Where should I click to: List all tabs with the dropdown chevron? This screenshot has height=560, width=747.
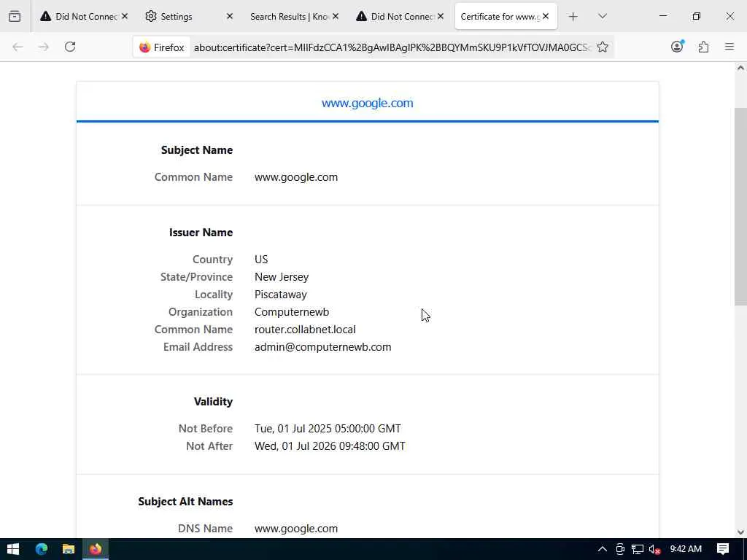[602, 16]
